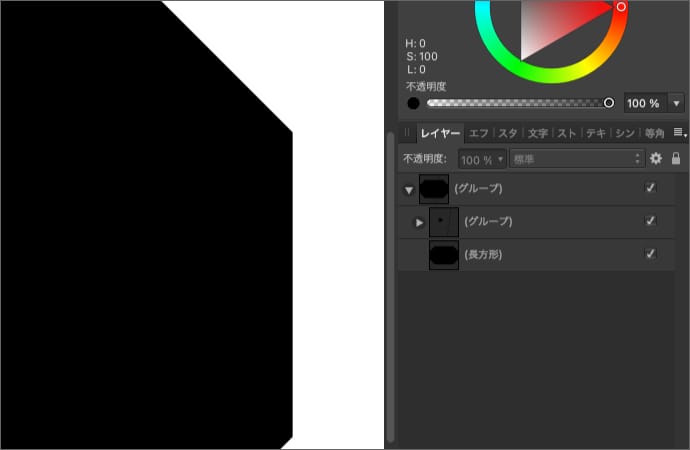
Task: Click the layer lock padlock icon
Action: pyautogui.click(x=676, y=159)
